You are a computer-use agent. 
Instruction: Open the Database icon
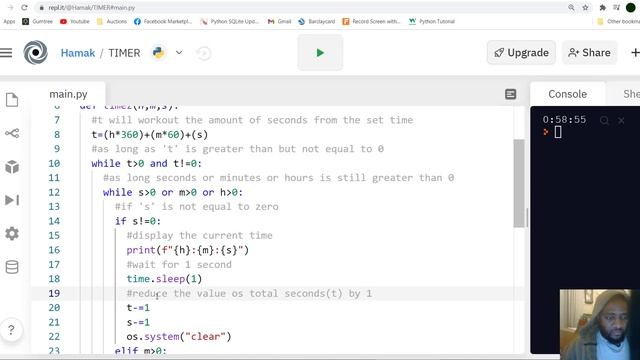click(x=12, y=267)
